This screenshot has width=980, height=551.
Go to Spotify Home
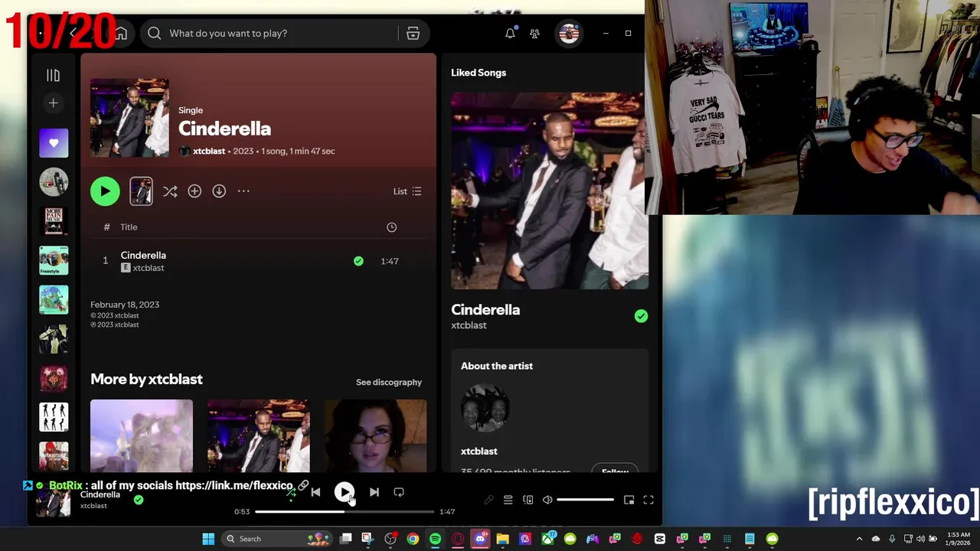121,34
